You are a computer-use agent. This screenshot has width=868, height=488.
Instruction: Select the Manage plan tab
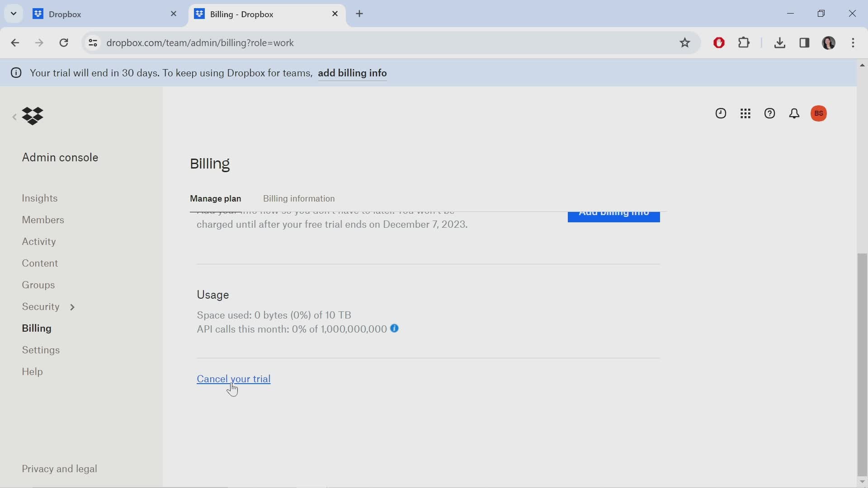[216, 198]
